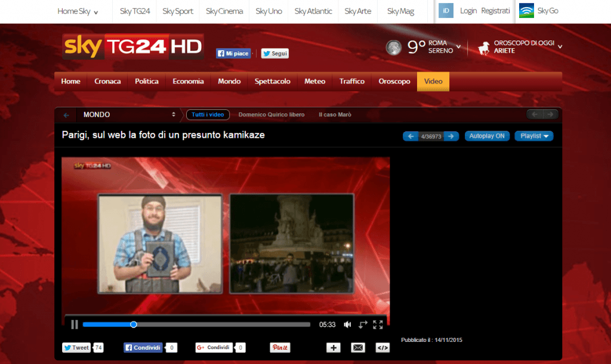This screenshot has width=611, height=364.
Task: Go to next video arrow
Action: pos(451,136)
